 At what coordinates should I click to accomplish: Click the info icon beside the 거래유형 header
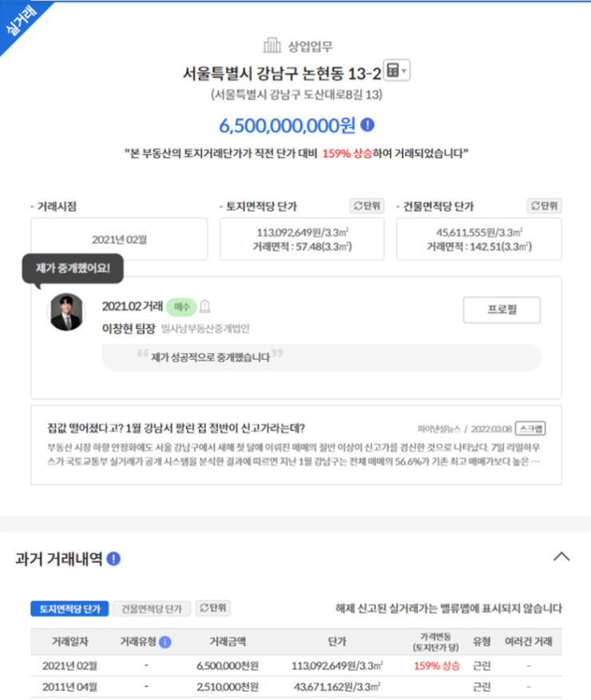(x=165, y=642)
